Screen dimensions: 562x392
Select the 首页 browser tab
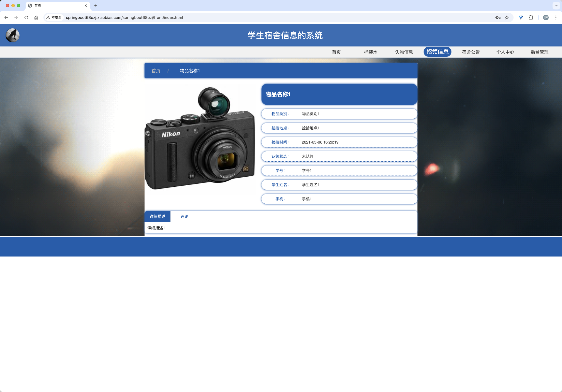pos(58,6)
